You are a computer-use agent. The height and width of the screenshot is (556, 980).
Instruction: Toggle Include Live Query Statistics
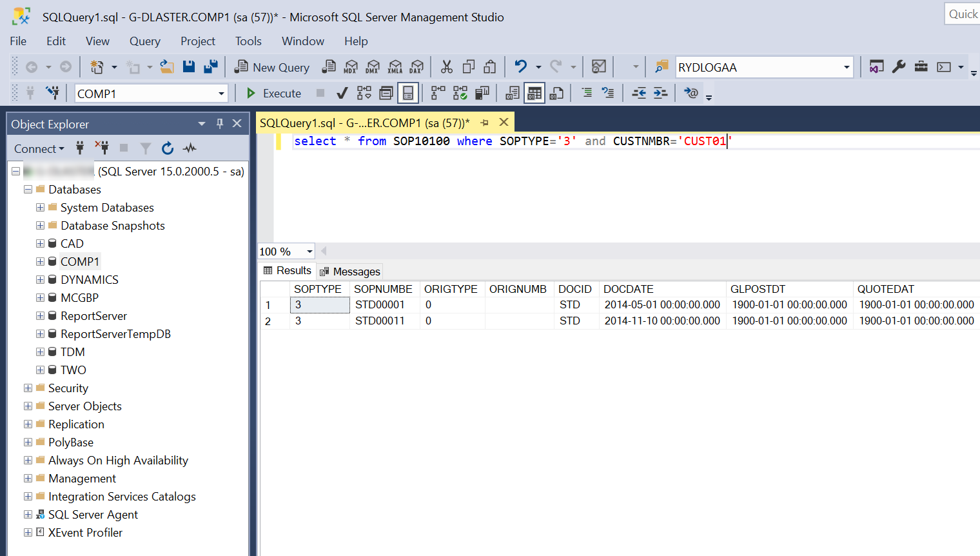(460, 94)
